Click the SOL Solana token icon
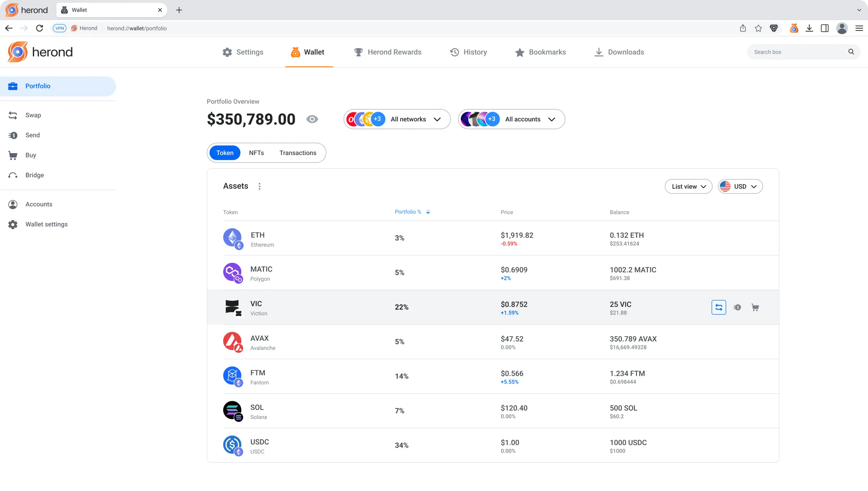Viewport: 868px width, 491px height. point(233,411)
